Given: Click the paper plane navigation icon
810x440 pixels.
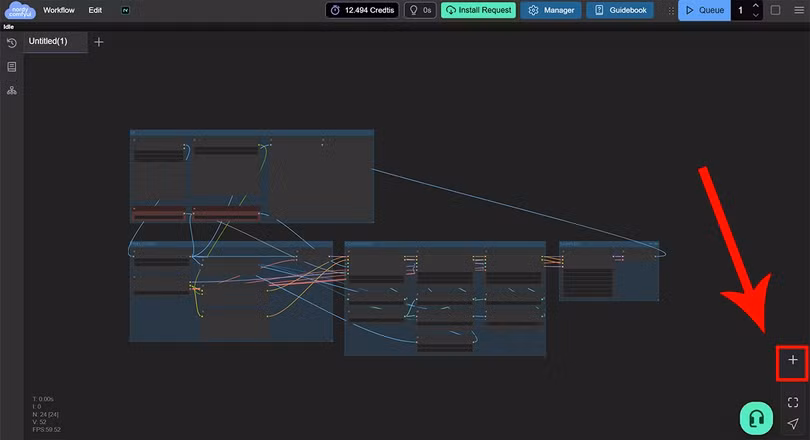Looking at the screenshot, I should tap(792, 424).
